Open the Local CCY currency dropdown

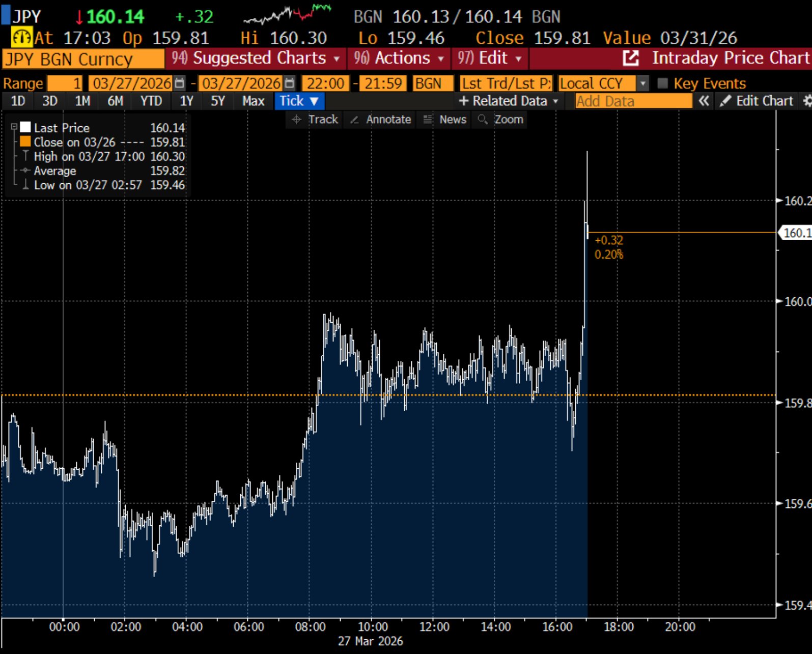603,83
